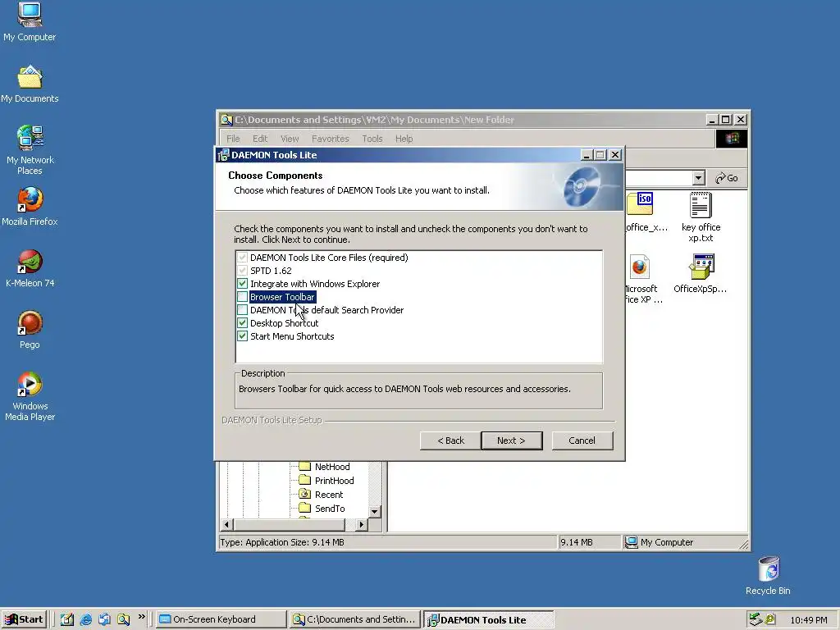Viewport: 840px width, 630px height.
Task: Click the Go button in Explorer
Action: [x=727, y=178]
